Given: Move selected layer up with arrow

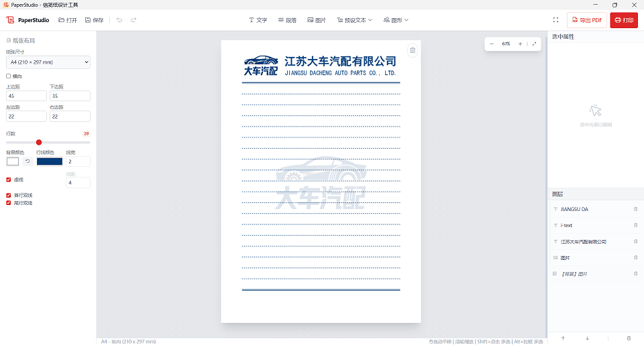Looking at the screenshot, I should 562,338.
